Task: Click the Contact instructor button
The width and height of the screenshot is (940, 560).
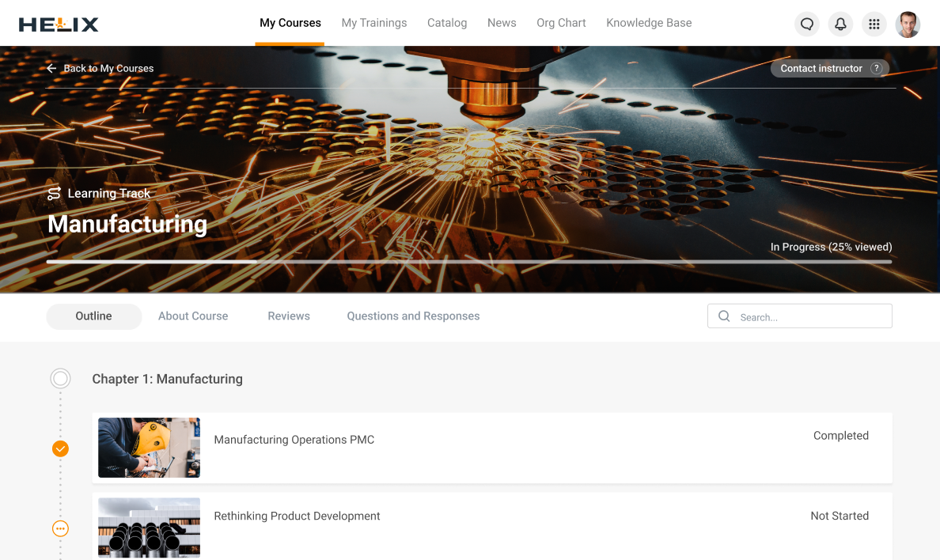Action: (x=821, y=68)
